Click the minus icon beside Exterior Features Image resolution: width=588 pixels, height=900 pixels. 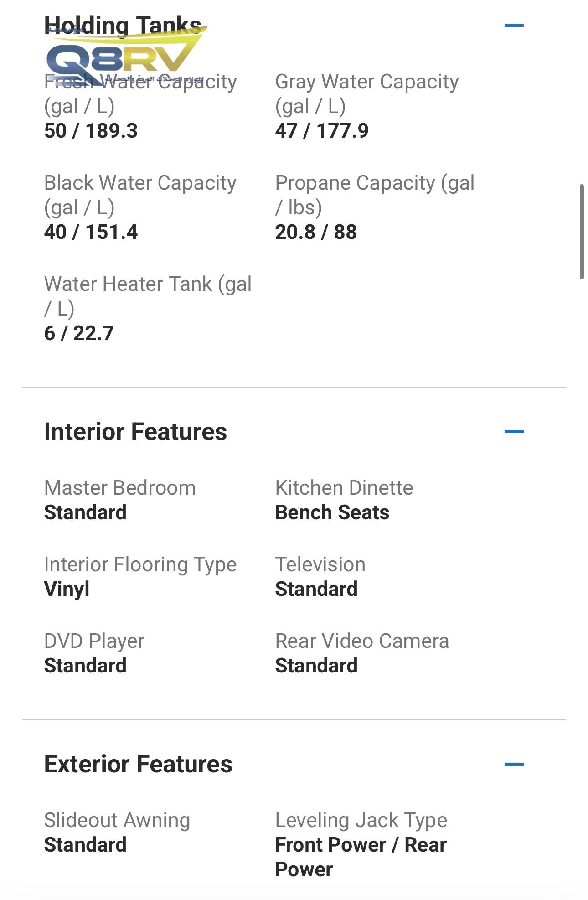pos(514,764)
